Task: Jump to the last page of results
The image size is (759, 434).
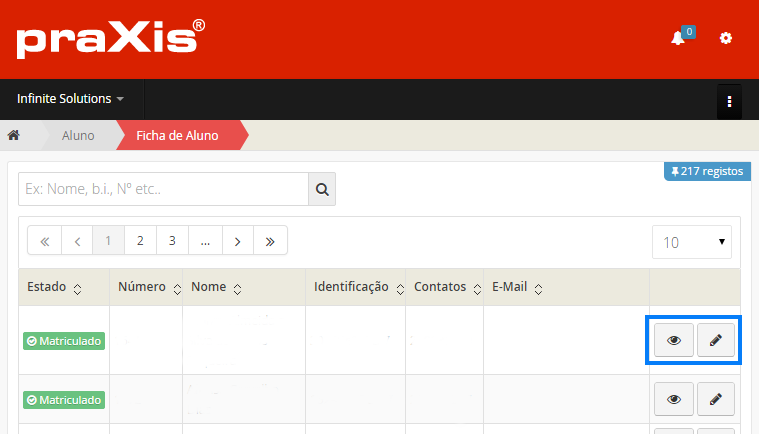Action: click(270, 240)
